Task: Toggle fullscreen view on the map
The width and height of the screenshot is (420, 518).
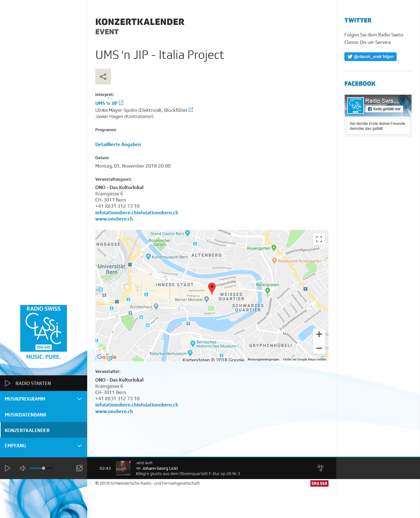Action: (x=319, y=239)
